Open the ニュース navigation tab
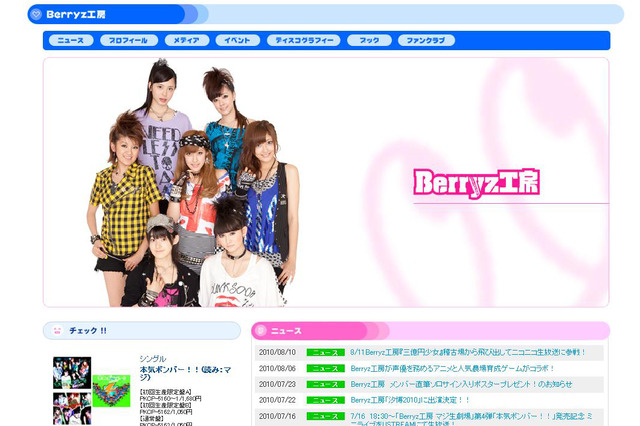Screen dimensions: 640x426 click(71, 40)
